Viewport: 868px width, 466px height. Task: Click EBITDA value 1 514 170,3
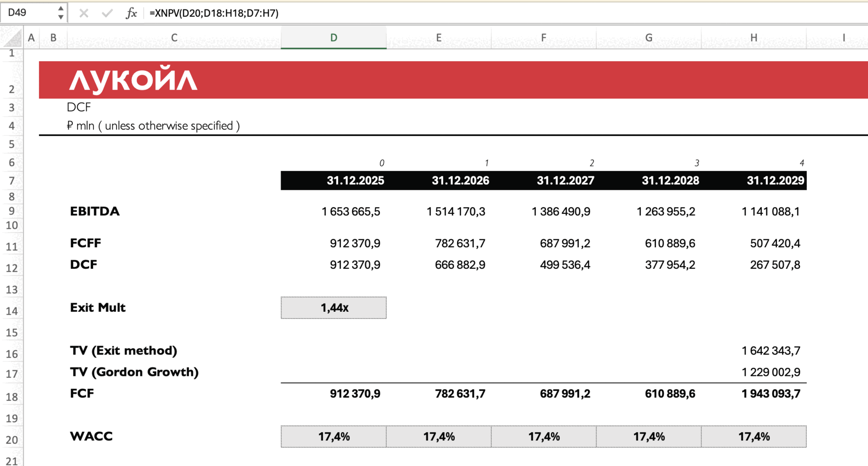point(456,212)
